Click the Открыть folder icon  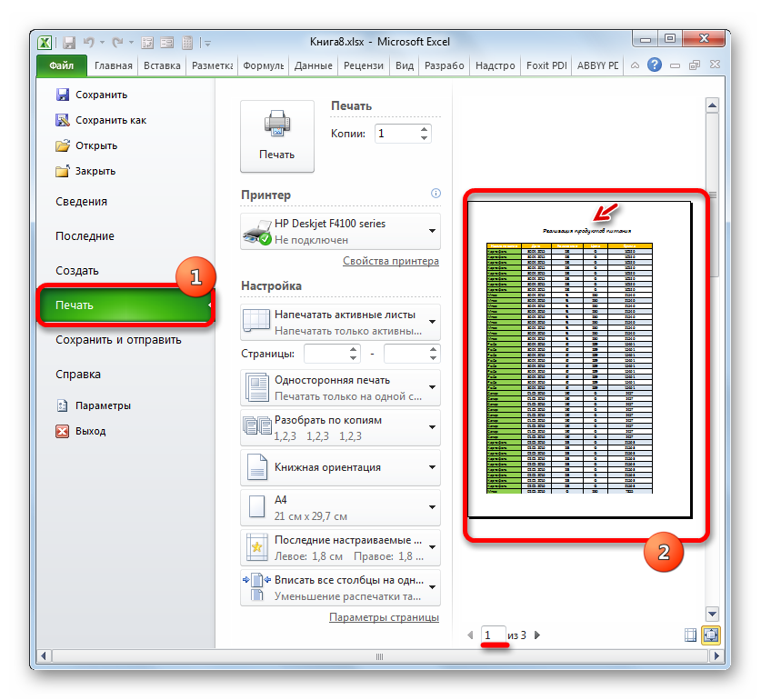coord(63,145)
